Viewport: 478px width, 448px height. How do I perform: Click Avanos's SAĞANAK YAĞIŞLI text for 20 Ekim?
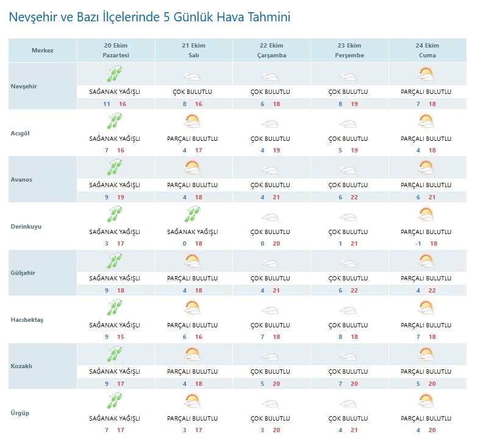coord(115,185)
